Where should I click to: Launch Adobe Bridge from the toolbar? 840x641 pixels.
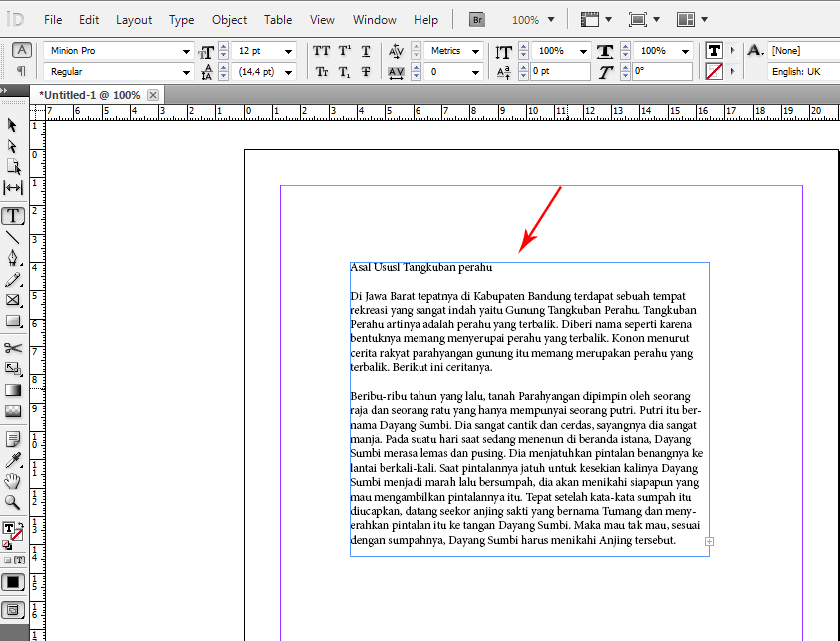476,18
